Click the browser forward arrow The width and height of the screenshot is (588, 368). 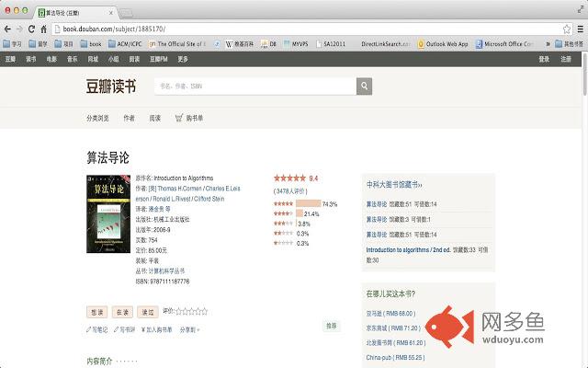[x=19, y=29]
